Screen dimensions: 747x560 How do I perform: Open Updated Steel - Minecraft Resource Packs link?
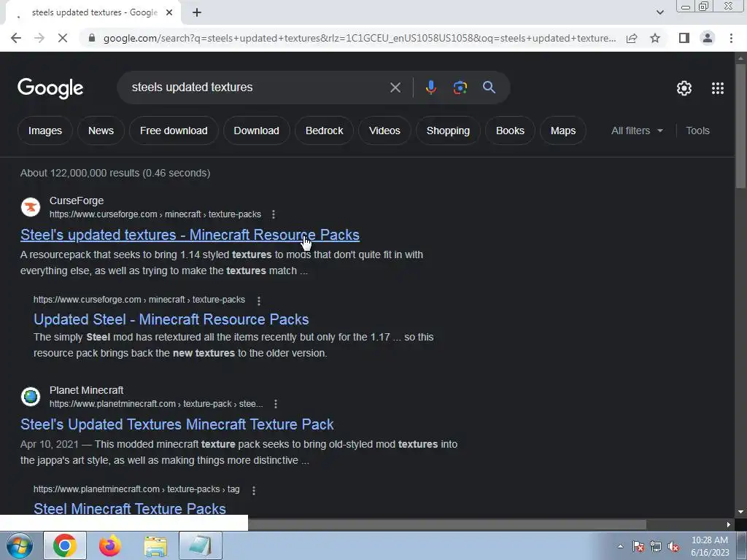171,319
